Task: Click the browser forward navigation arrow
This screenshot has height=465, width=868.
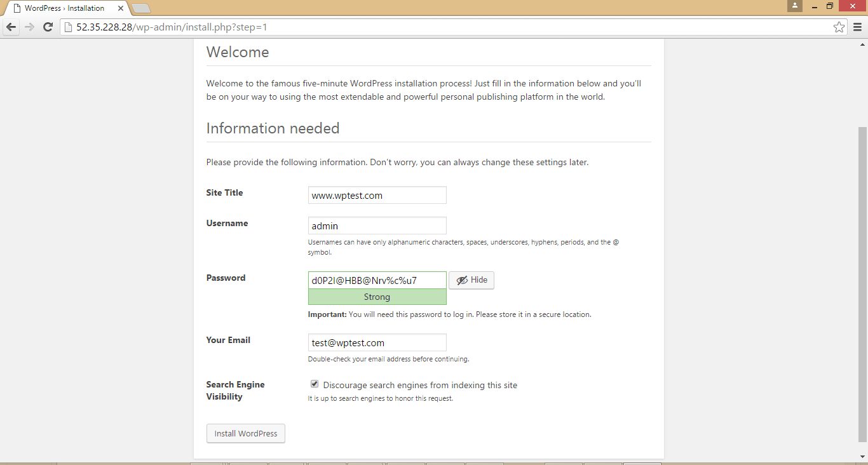Action: point(29,27)
